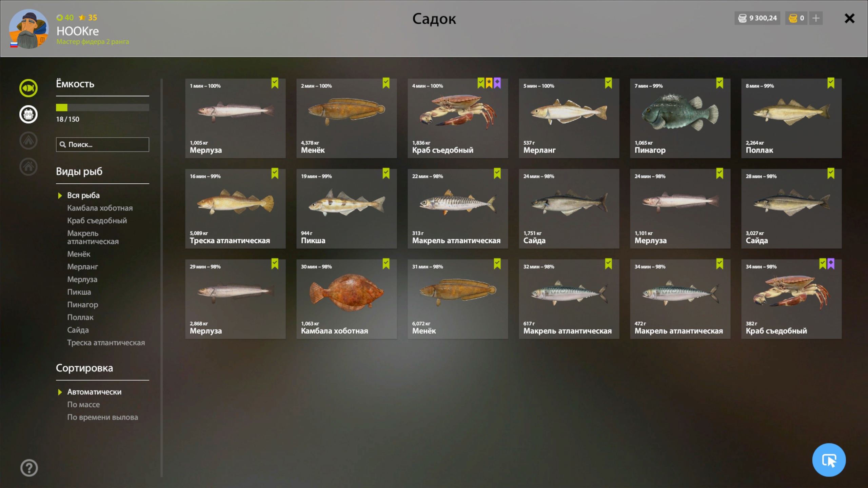
Task: Filter fish list by Камбала хоботная
Action: coord(100,208)
